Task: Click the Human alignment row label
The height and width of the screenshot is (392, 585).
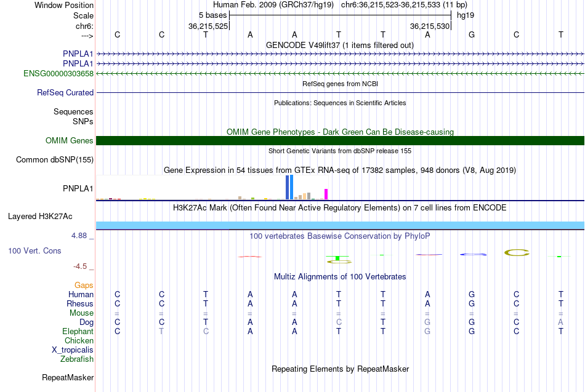Action: [x=81, y=295]
